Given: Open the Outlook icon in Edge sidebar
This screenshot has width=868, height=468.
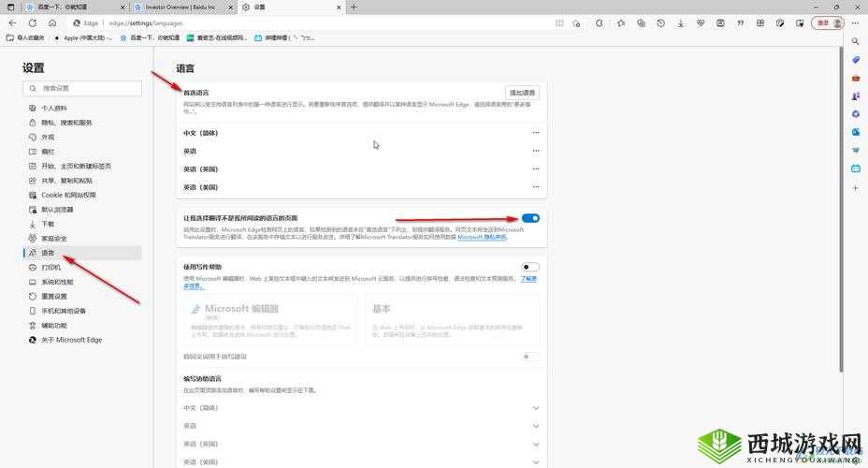Looking at the screenshot, I should click(855, 132).
